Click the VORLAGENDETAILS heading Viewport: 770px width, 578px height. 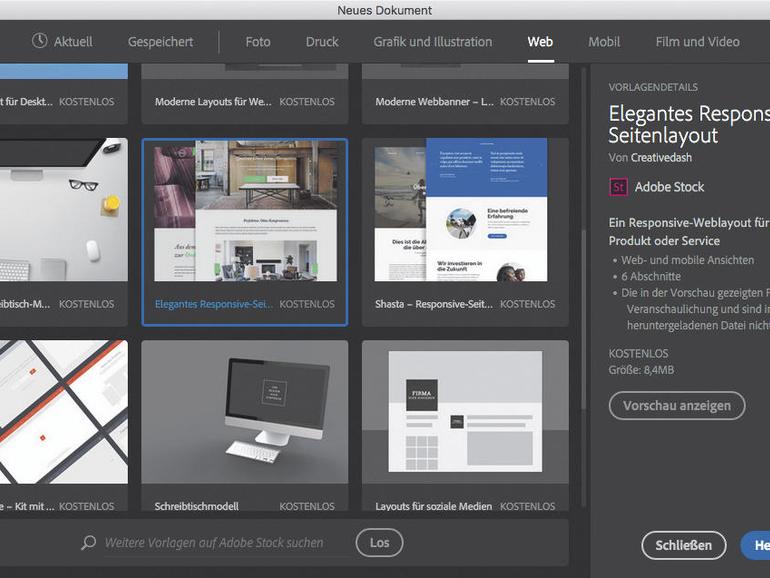tap(653, 87)
